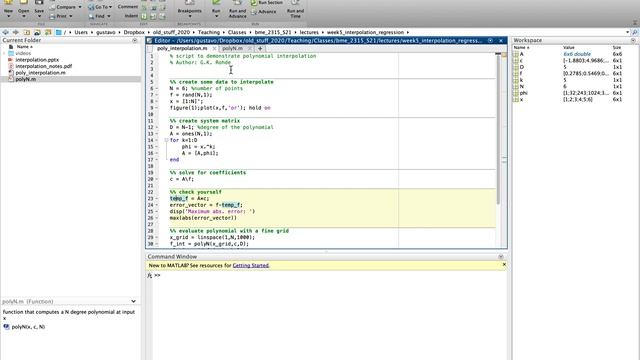The width and height of the screenshot is (640, 360).
Task: Click the Dropbox segment in address bar
Action: click(x=134, y=32)
